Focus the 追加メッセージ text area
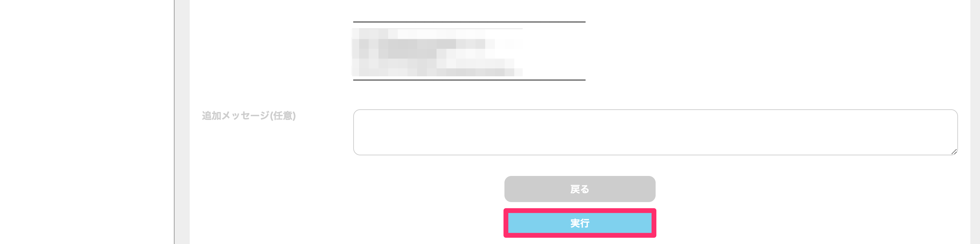Screen dimensions: 980x244 pyautogui.click(x=654, y=132)
